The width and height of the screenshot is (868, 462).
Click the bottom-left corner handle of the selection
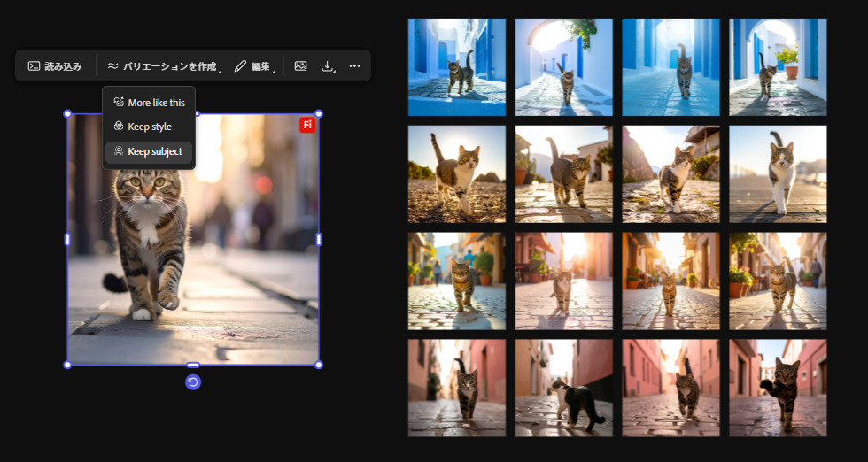coord(67,365)
